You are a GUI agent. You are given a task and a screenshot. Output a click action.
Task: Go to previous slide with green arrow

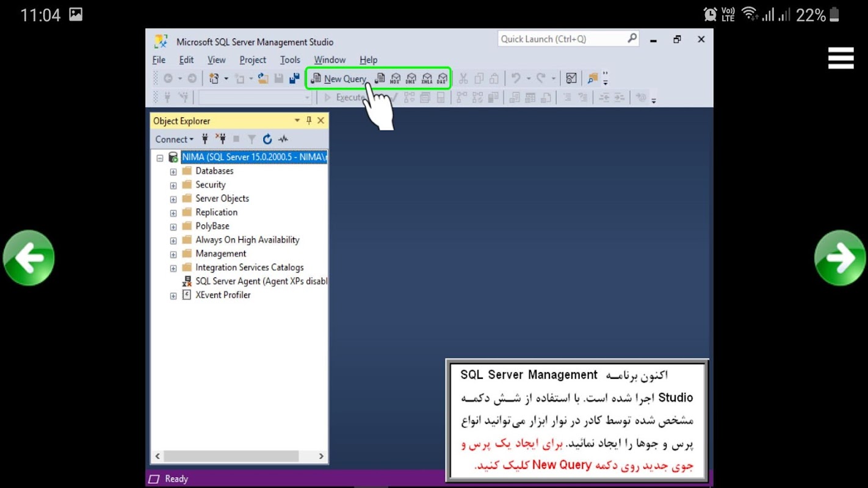[x=29, y=258]
